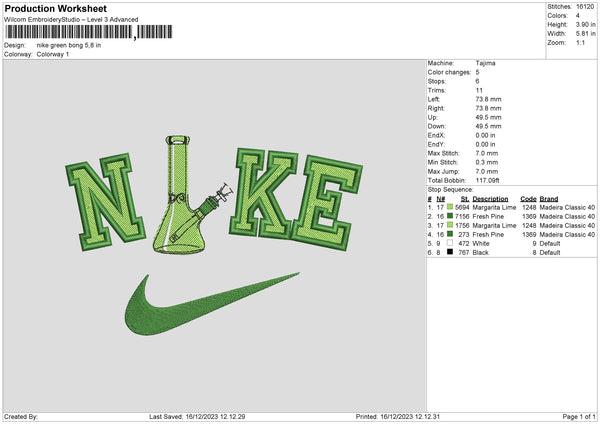
Task: Click the Zoom value 1:1
Action: 580,42
